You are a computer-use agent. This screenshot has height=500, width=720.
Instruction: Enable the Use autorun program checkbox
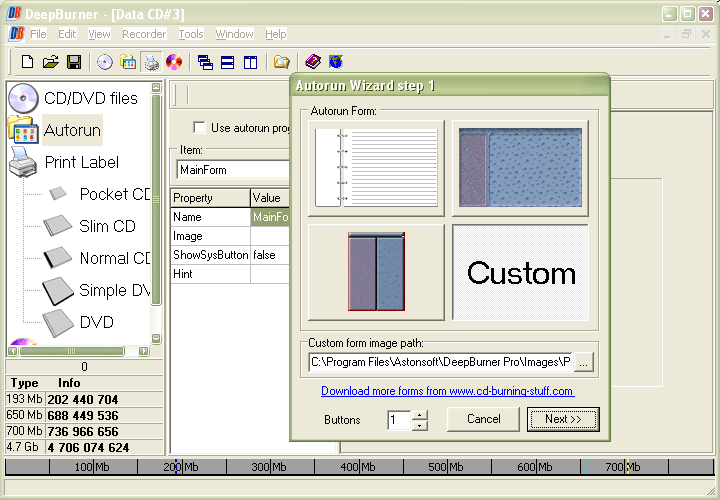pos(199,128)
